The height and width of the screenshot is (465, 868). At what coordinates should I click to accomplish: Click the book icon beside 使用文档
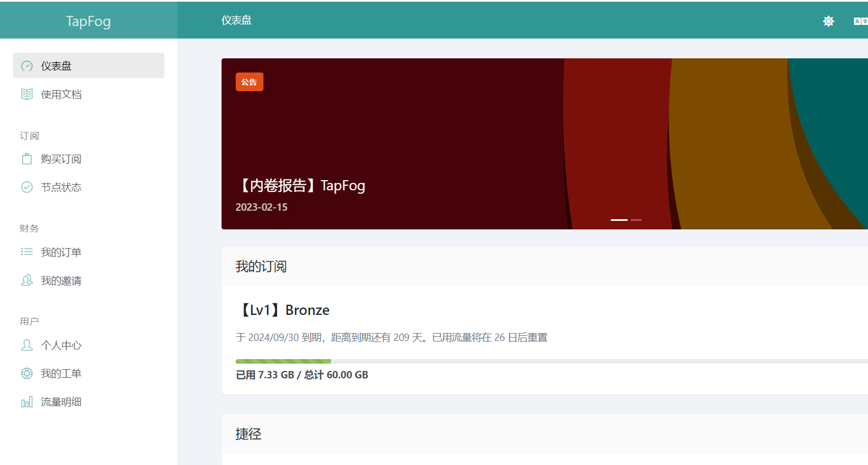point(27,94)
